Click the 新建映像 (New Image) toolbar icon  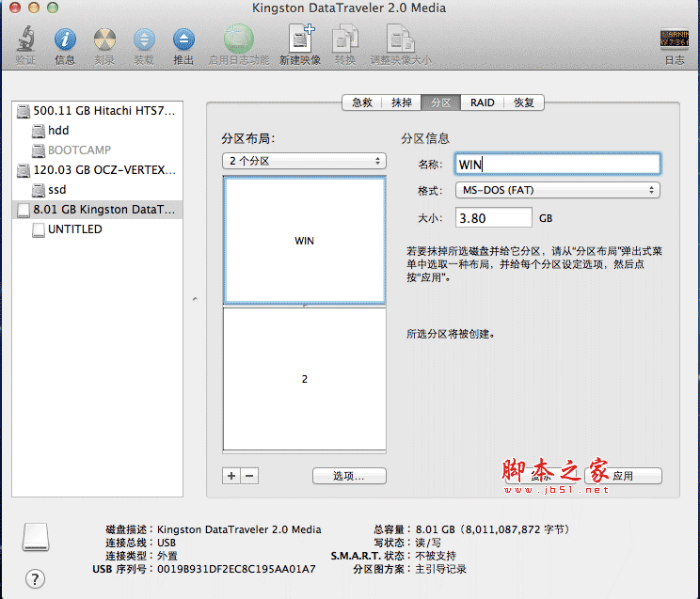click(x=300, y=41)
